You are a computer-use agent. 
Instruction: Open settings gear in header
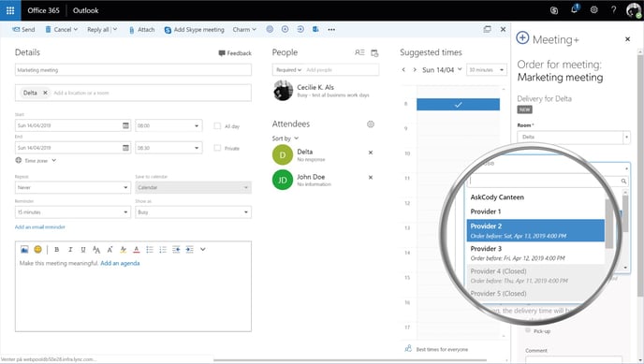pyautogui.click(x=593, y=10)
